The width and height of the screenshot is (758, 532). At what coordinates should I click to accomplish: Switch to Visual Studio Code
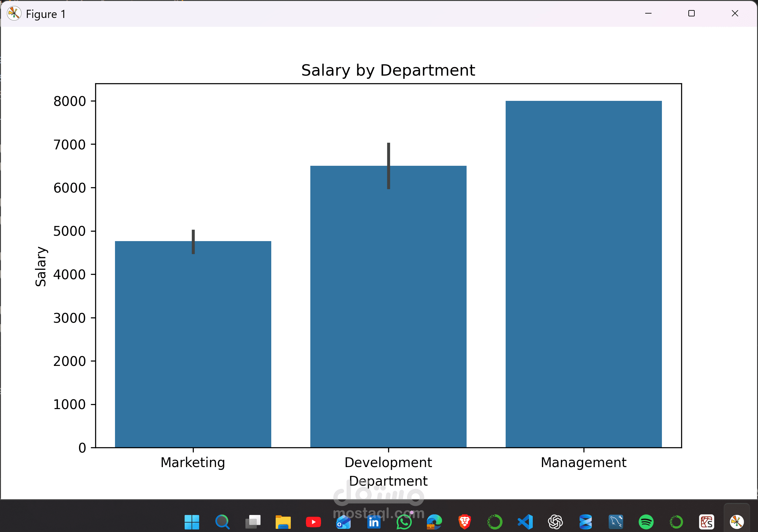[x=525, y=522]
